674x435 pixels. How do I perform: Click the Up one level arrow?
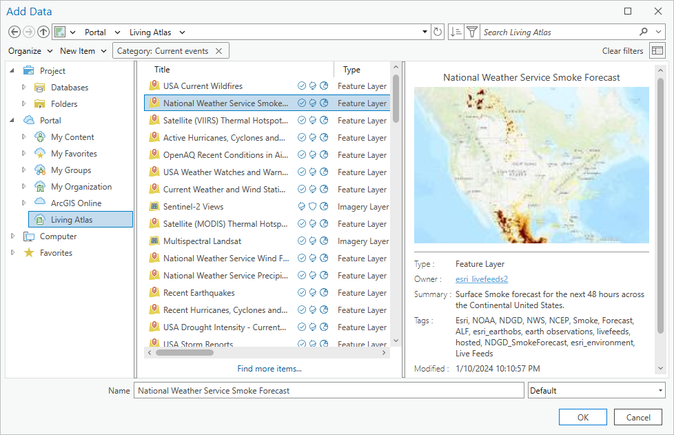[x=43, y=32]
